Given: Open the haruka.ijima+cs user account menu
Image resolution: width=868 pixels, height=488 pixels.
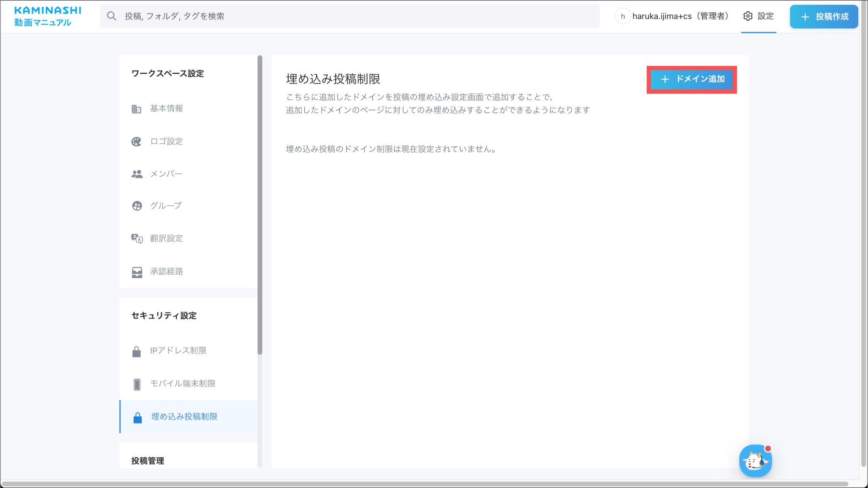Looking at the screenshot, I should click(673, 16).
